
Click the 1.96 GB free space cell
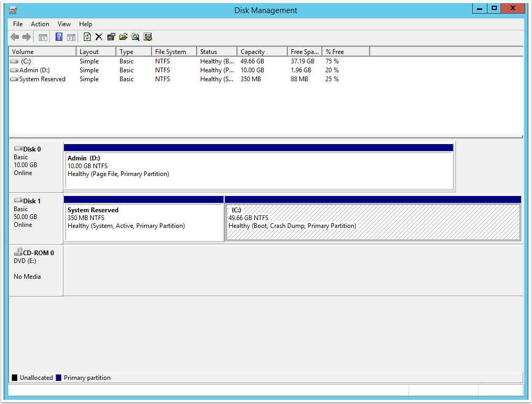pyautogui.click(x=301, y=70)
